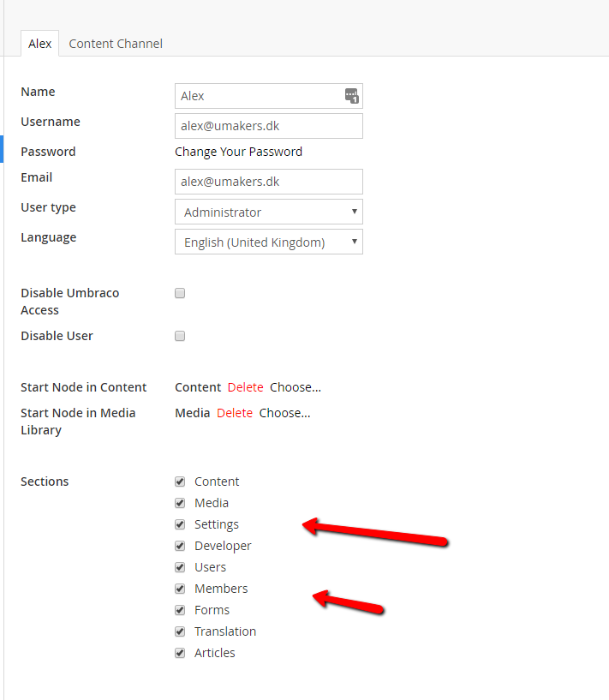Delete the Content start node
Viewport: 609px width, 700px height.
click(245, 387)
